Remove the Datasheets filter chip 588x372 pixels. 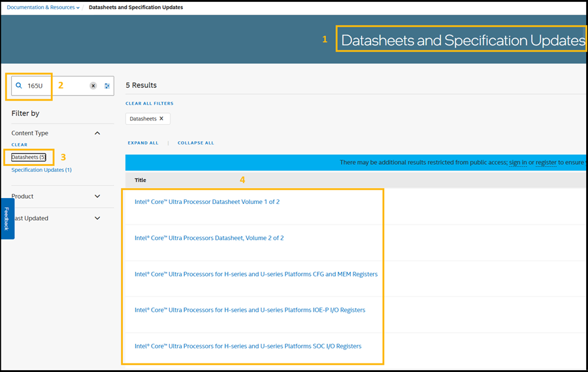[x=161, y=119]
